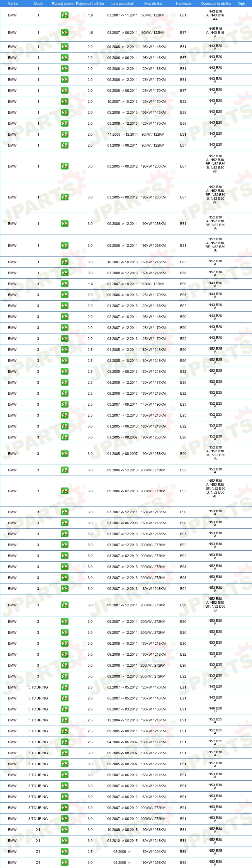Click fuel icon in BMW 1 3.0 E82 row
This screenshot has width=252, height=868.
pyautogui.click(x=64, y=262)
